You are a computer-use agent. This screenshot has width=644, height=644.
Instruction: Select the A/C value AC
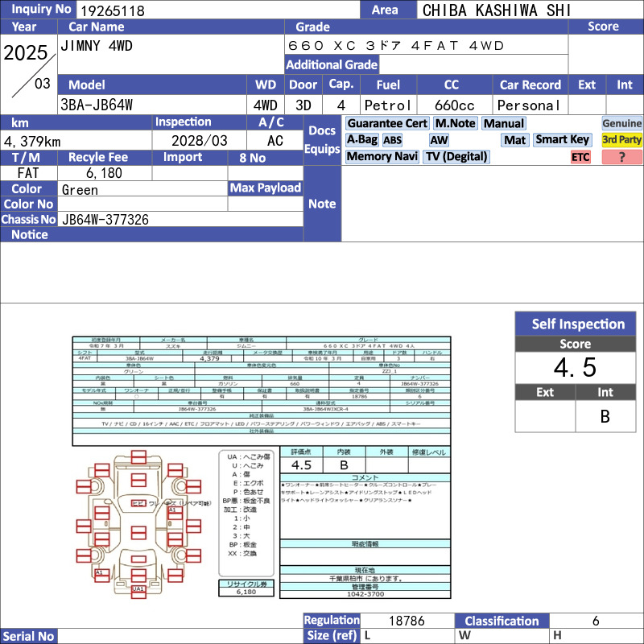coord(275,141)
